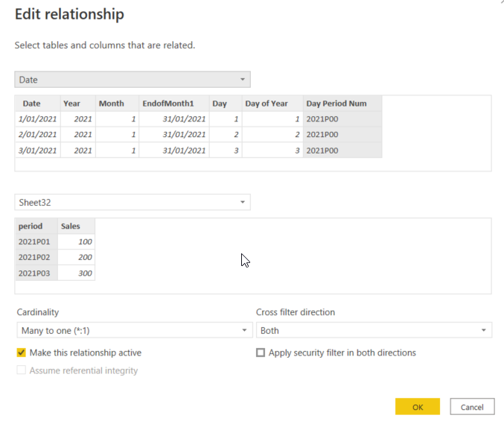504x424 pixels.
Task: Click 2021P00 in the 3/01/2021 row
Action: coord(342,151)
